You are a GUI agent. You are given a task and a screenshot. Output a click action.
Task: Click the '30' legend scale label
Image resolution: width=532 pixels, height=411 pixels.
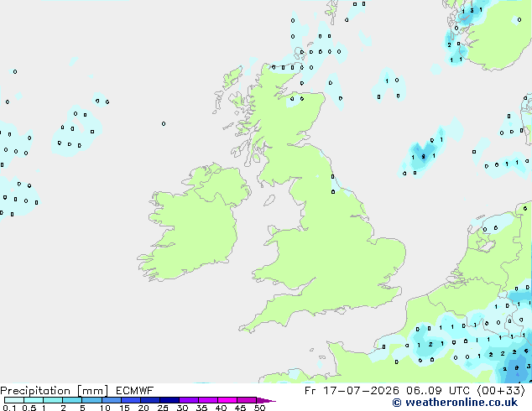(182, 408)
